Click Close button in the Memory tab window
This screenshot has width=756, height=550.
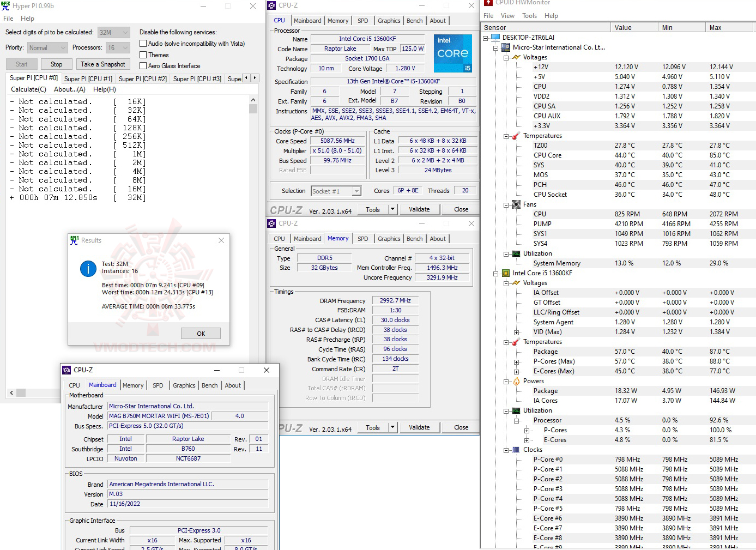(461, 427)
